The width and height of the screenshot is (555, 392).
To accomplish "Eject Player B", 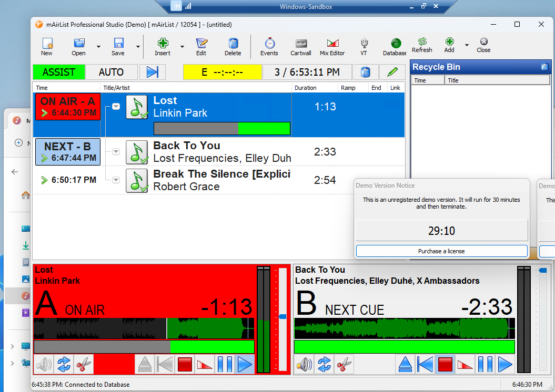I will [405, 364].
